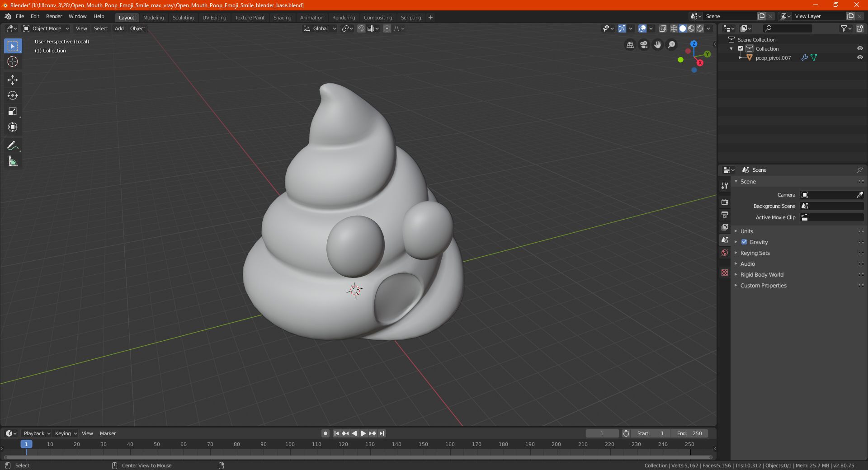This screenshot has height=470, width=868.
Task: Toggle viewport gizmos button
Action: tap(622, 28)
